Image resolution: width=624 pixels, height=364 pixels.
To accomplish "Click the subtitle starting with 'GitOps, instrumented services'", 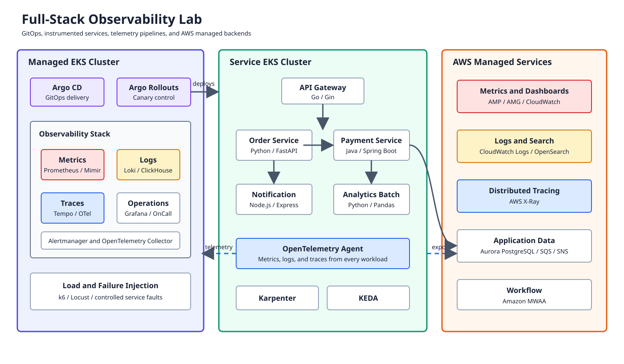I will (x=136, y=33).
